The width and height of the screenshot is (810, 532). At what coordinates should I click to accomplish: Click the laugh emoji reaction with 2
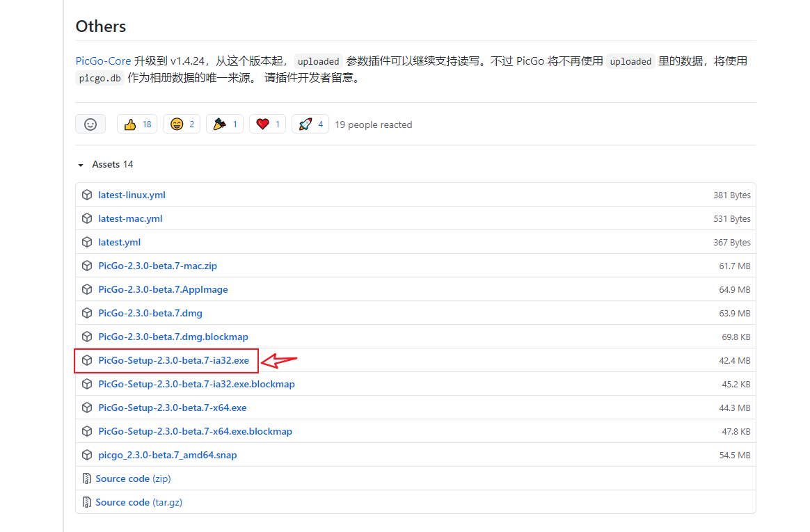182,124
